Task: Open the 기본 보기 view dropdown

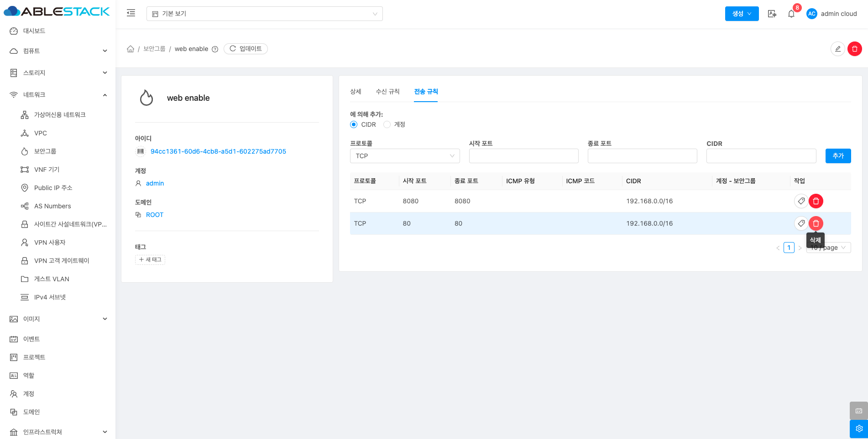Action: pyautogui.click(x=264, y=14)
